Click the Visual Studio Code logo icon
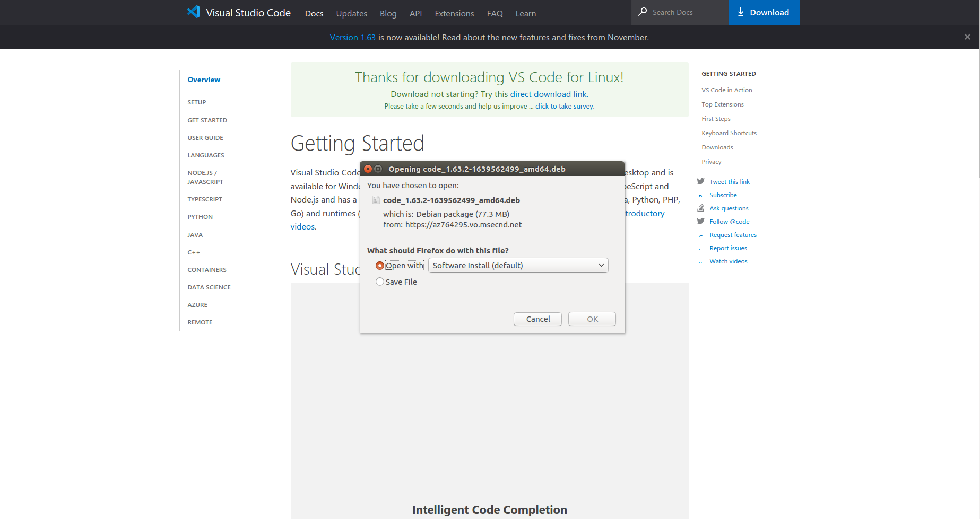 194,12
